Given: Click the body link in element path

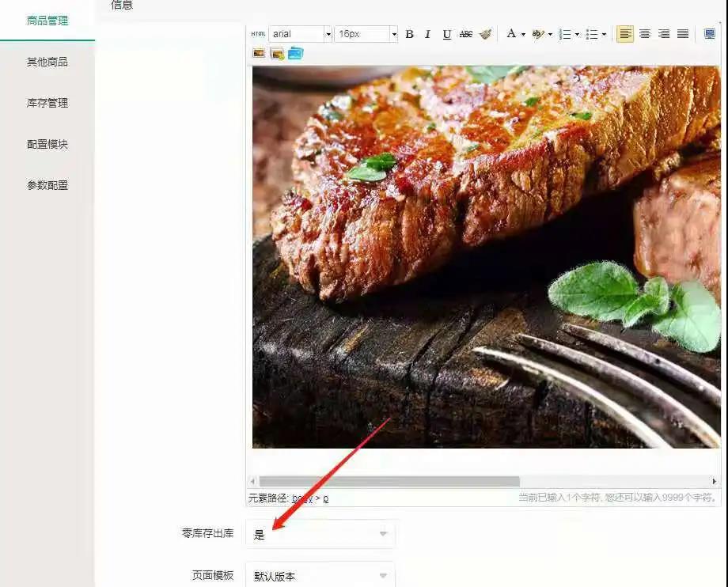Looking at the screenshot, I should pos(302,498).
